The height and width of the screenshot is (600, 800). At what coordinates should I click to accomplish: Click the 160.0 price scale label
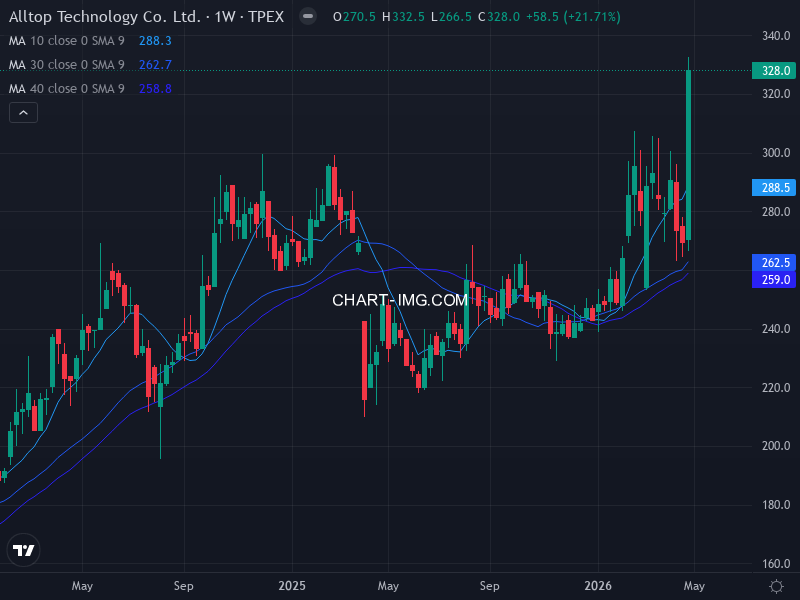coord(776,564)
